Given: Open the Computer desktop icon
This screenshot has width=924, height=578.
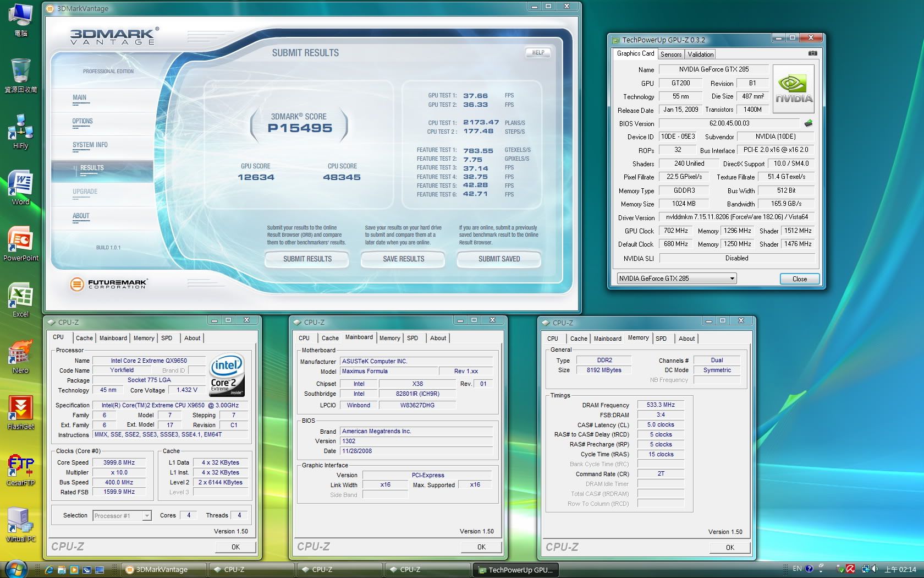Looking at the screenshot, I should coord(20,19).
